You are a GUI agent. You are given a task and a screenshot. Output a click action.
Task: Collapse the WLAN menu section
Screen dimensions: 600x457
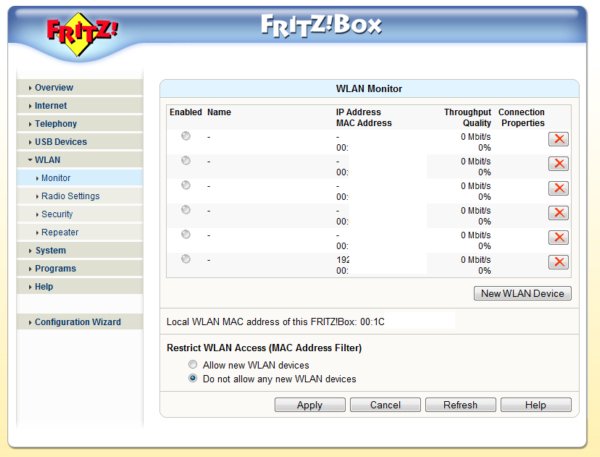tap(48, 160)
